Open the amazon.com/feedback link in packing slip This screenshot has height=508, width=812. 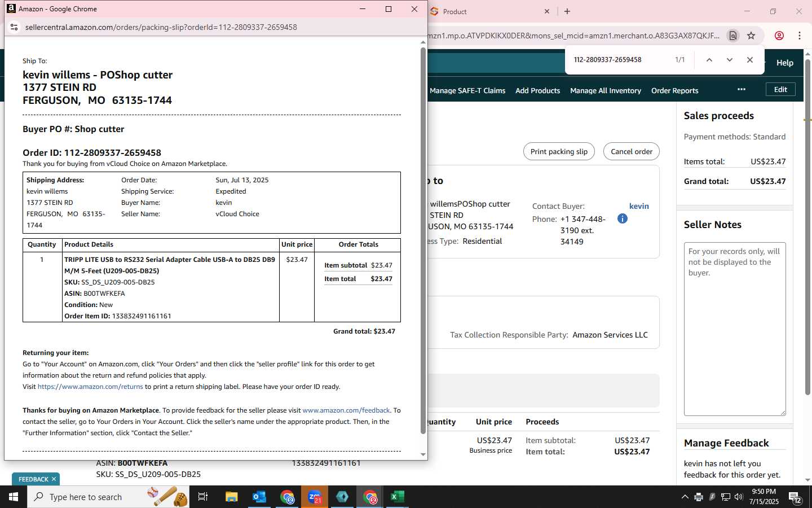[x=346, y=410]
